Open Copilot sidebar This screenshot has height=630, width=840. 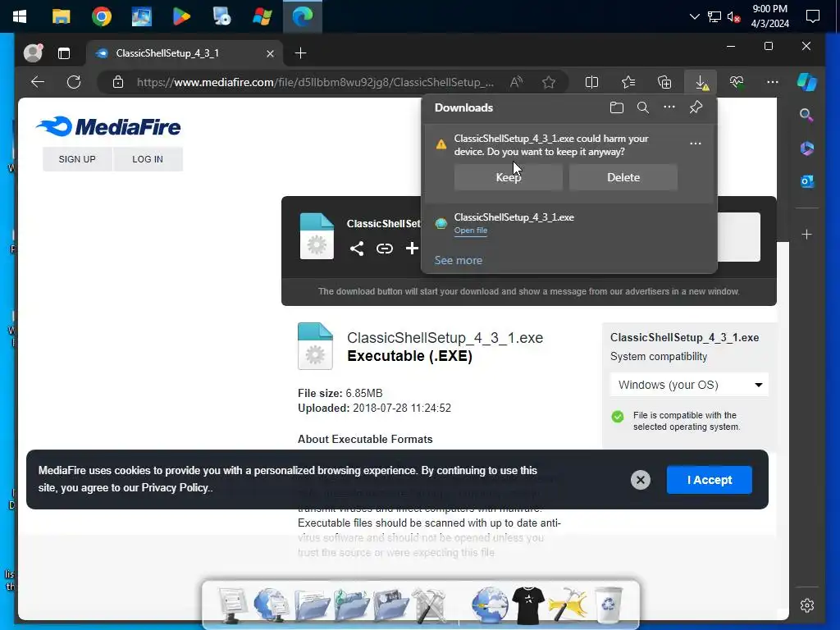tap(807, 82)
